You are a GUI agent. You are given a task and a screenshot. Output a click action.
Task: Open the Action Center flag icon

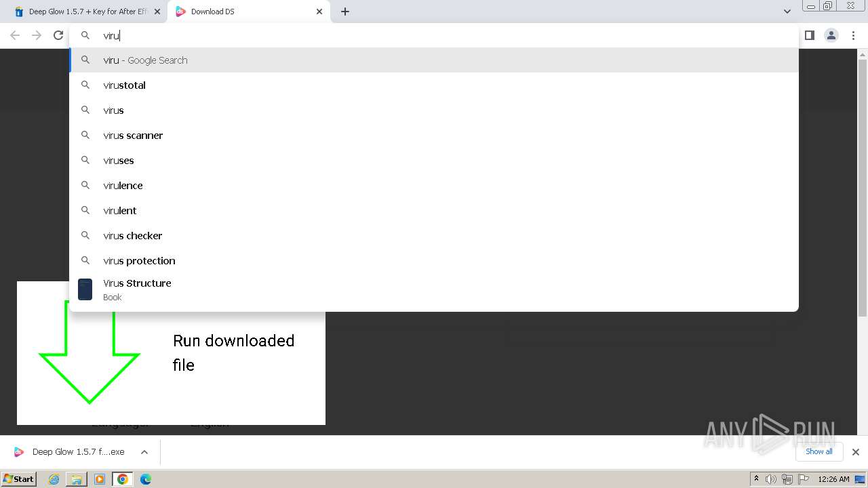(x=804, y=479)
